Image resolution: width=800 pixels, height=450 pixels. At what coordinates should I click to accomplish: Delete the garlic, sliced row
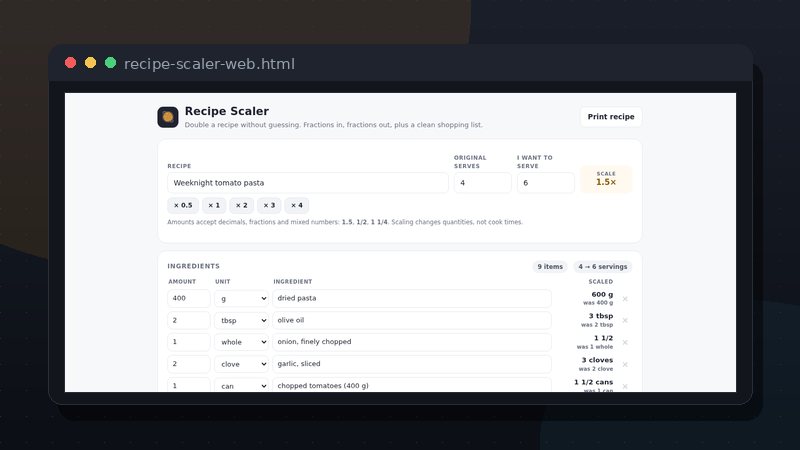point(625,364)
